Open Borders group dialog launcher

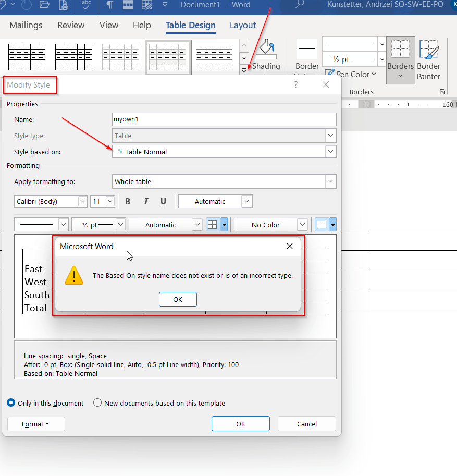442,92
